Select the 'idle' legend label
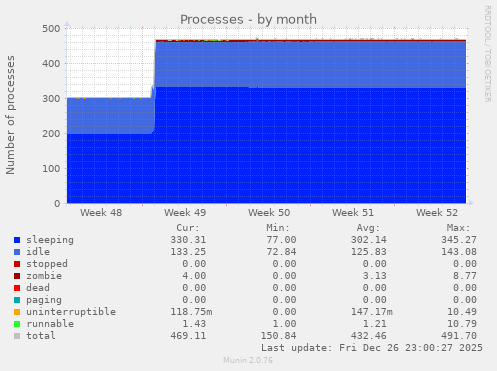497x371 pixels. (38, 252)
